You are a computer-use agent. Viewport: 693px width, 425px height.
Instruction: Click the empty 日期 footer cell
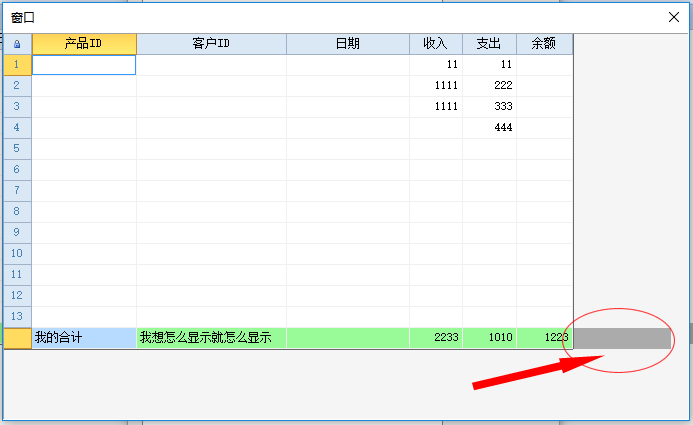point(348,338)
